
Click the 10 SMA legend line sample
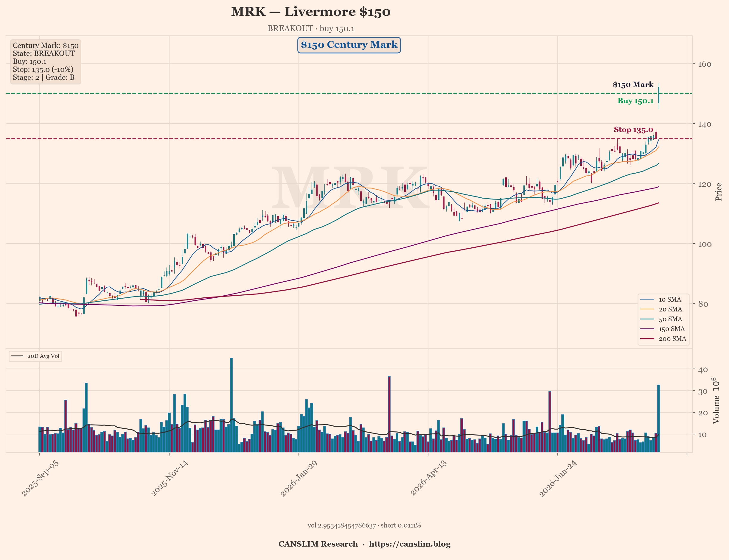647,300
